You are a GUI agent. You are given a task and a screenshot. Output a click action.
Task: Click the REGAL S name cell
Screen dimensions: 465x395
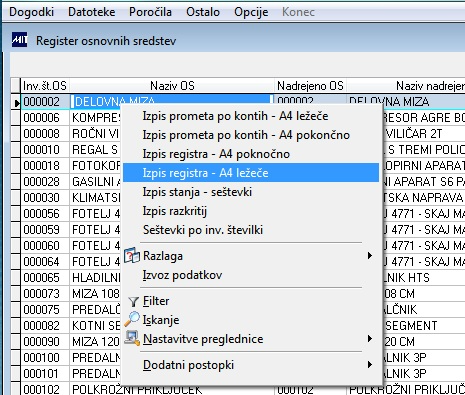(x=95, y=150)
